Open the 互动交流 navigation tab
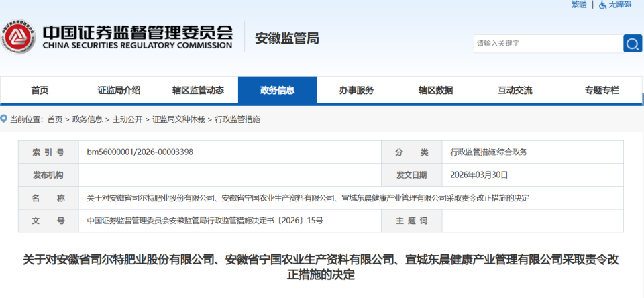The height and width of the screenshot is (298, 644). (x=515, y=90)
